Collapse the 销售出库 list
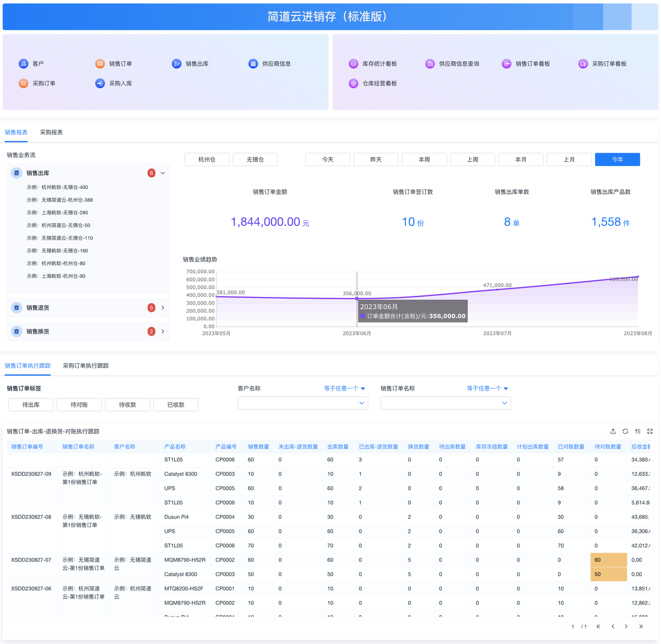661x644 pixels. [163, 173]
